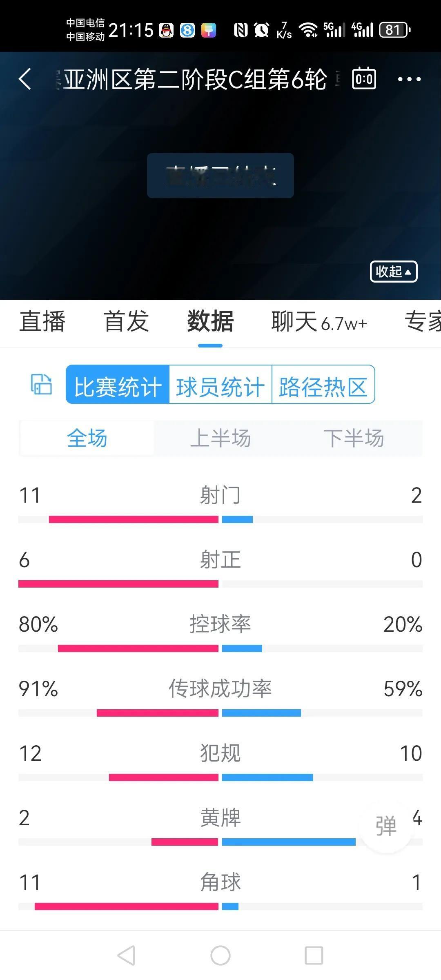Viewport: 441px width, 980px height.
Task: Tap the back arrow icon
Action: pyautogui.click(x=25, y=79)
